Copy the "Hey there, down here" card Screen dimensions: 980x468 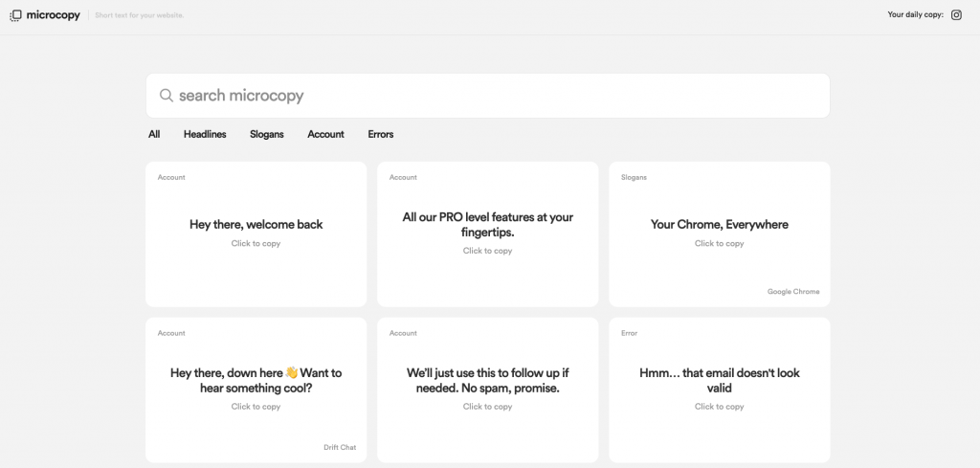256,381
